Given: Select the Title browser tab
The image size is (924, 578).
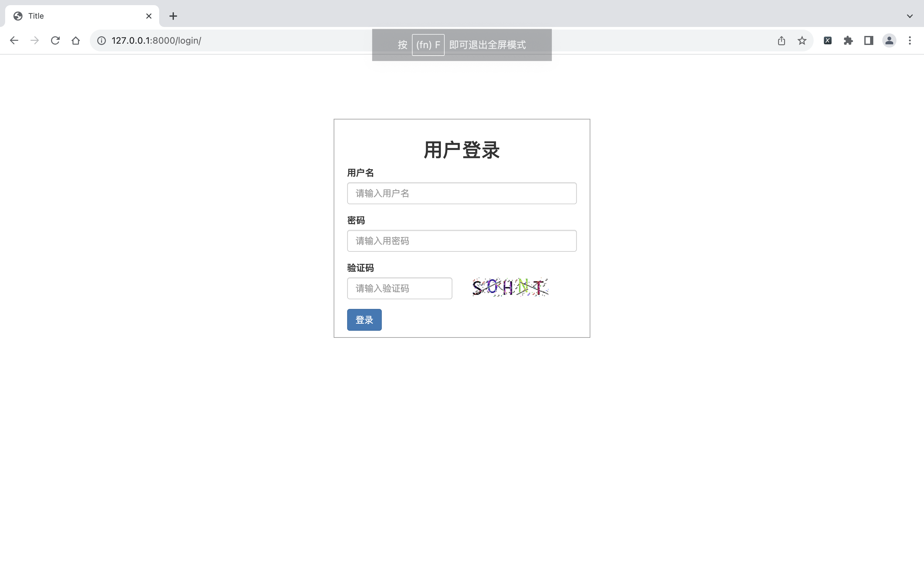Looking at the screenshot, I should [82, 16].
